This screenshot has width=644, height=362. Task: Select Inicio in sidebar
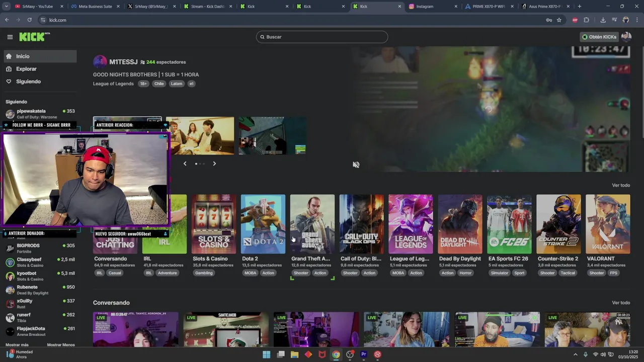(40, 56)
